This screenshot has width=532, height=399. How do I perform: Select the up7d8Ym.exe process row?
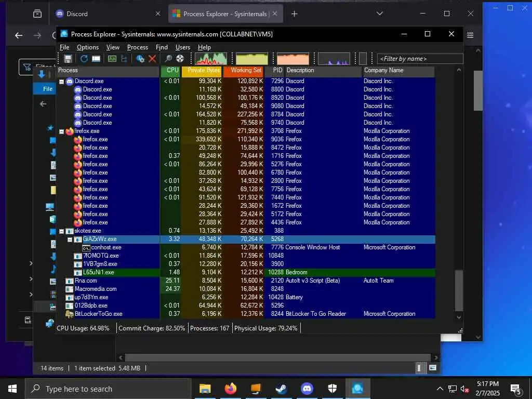246,297
